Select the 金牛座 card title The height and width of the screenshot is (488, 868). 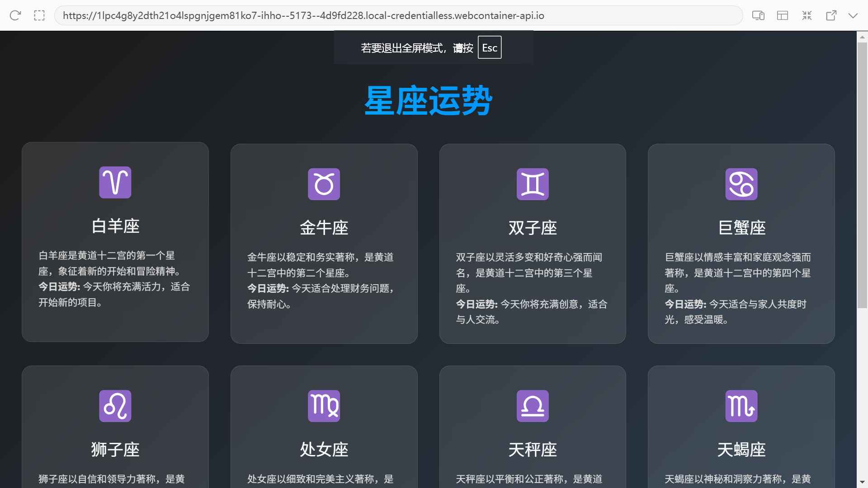point(324,228)
